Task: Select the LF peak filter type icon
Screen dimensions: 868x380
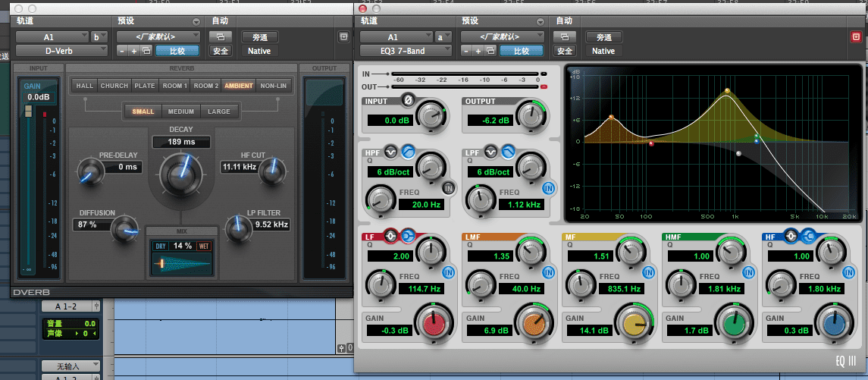Action: [391, 236]
